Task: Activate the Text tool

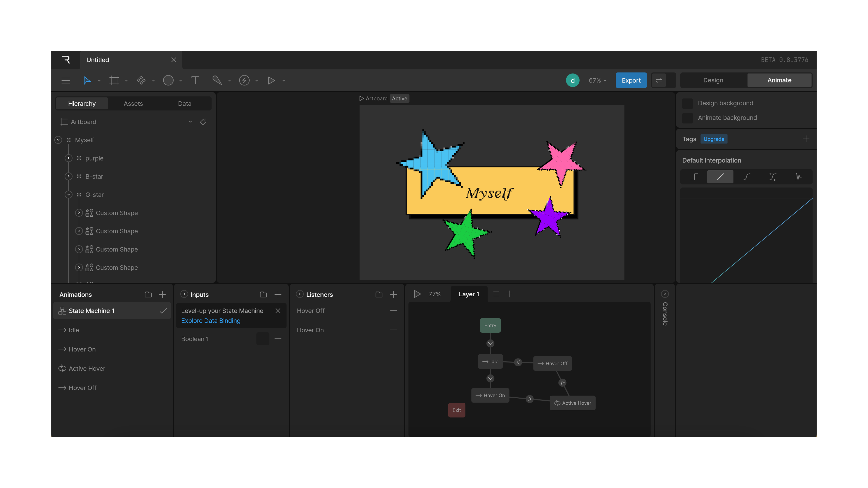Action: pos(195,80)
